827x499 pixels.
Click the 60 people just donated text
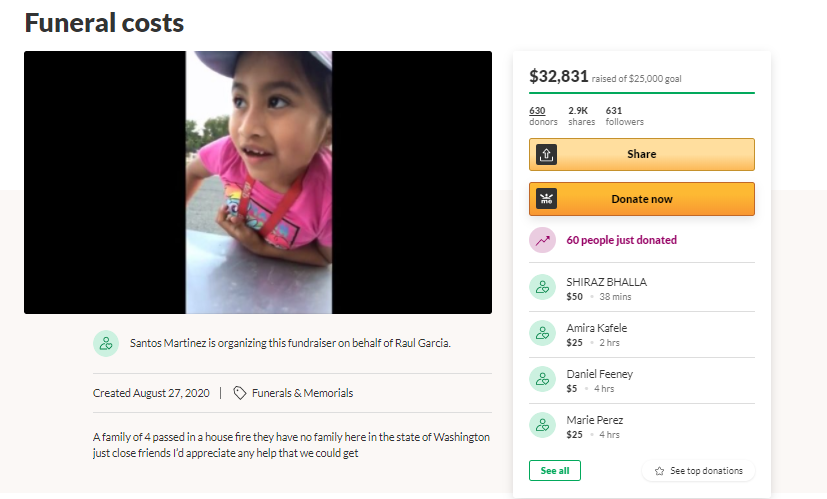click(621, 240)
